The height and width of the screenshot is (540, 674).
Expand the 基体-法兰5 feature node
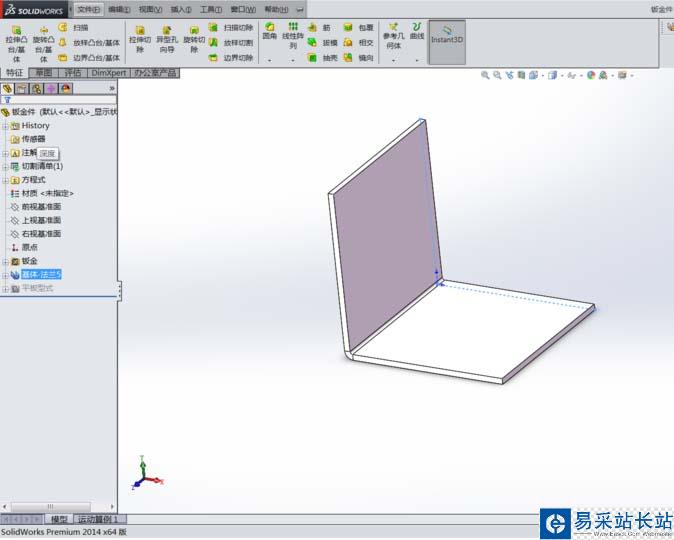click(5, 275)
